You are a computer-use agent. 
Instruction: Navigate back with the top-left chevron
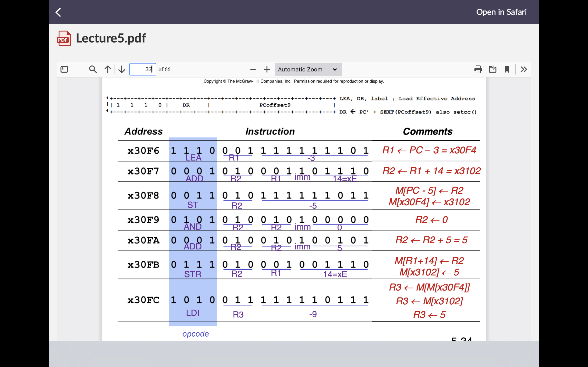tap(58, 12)
